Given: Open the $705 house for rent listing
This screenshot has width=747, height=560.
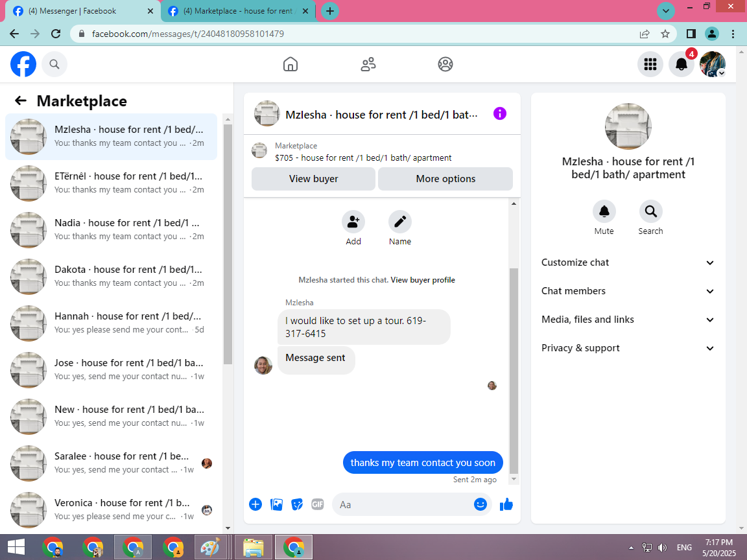Looking at the screenshot, I should (x=363, y=157).
